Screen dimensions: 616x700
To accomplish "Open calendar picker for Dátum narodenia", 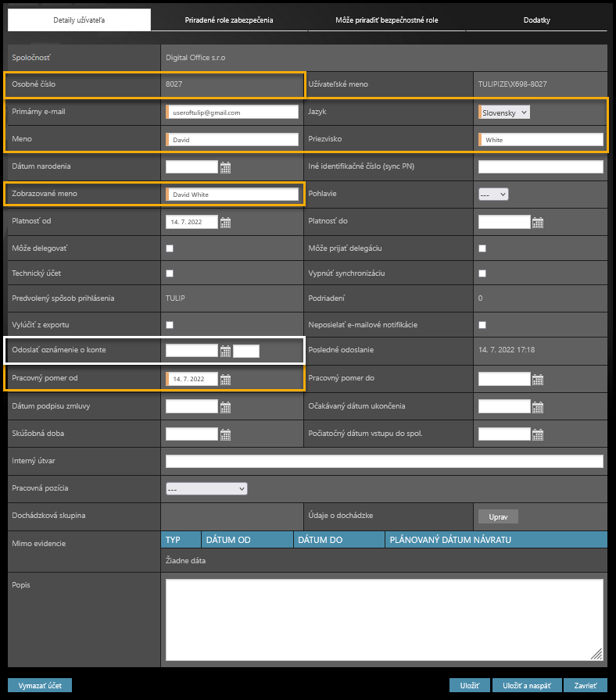I will (x=225, y=167).
